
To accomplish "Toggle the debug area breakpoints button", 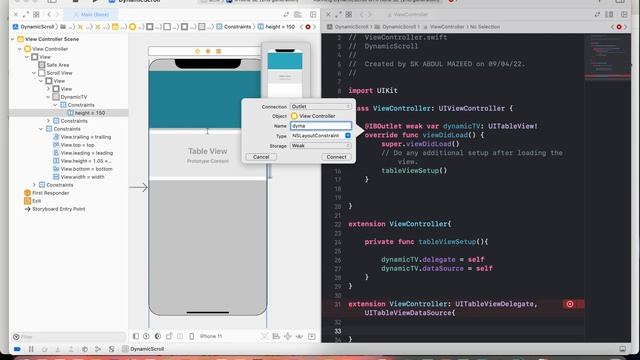I will pyautogui.click(x=17, y=349).
